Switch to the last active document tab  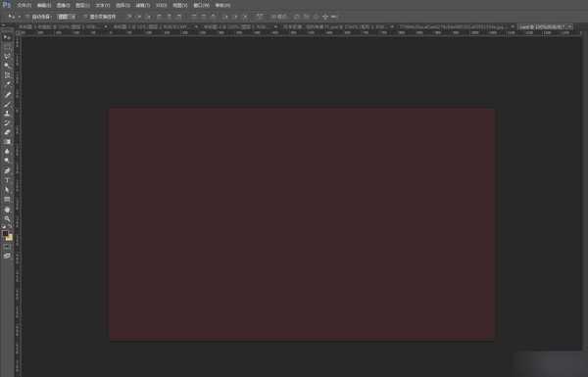(x=545, y=27)
